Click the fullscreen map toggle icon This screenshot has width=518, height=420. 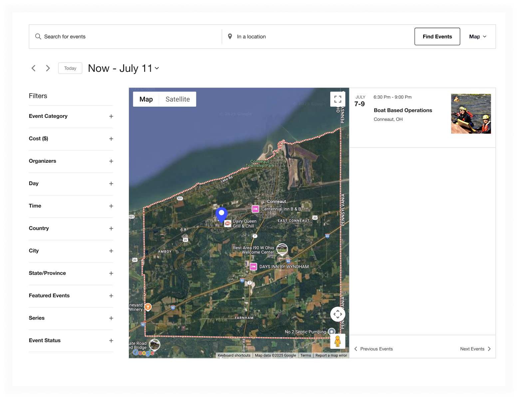(338, 99)
